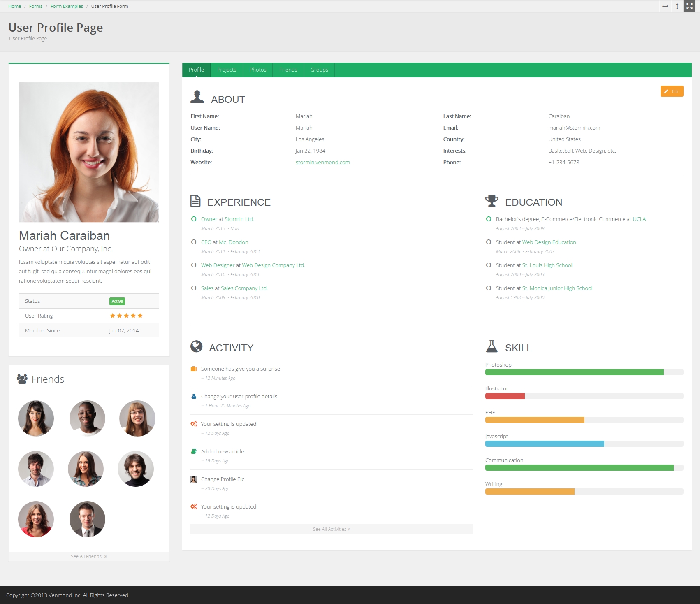Screen dimensions: 700x604
Task: Open the stormin.venmond.com website link
Action: [322, 163]
